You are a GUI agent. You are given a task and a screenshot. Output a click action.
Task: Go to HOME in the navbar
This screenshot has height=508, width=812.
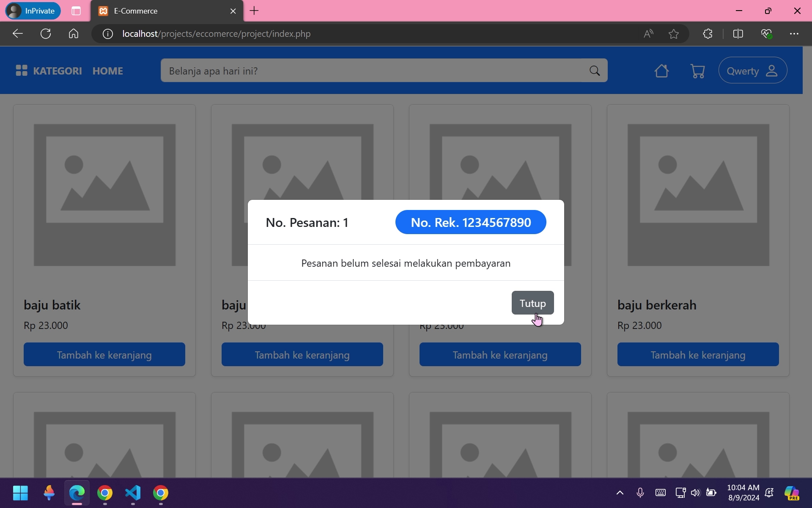(x=108, y=71)
